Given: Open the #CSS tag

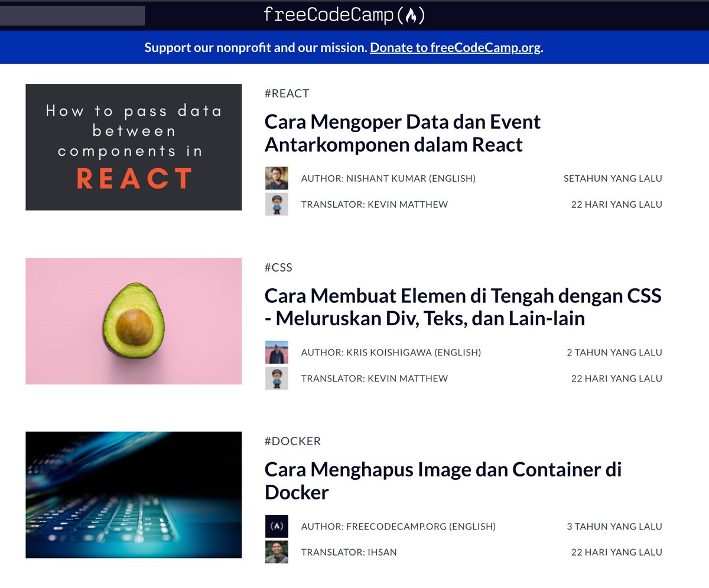Looking at the screenshot, I should pyautogui.click(x=278, y=267).
